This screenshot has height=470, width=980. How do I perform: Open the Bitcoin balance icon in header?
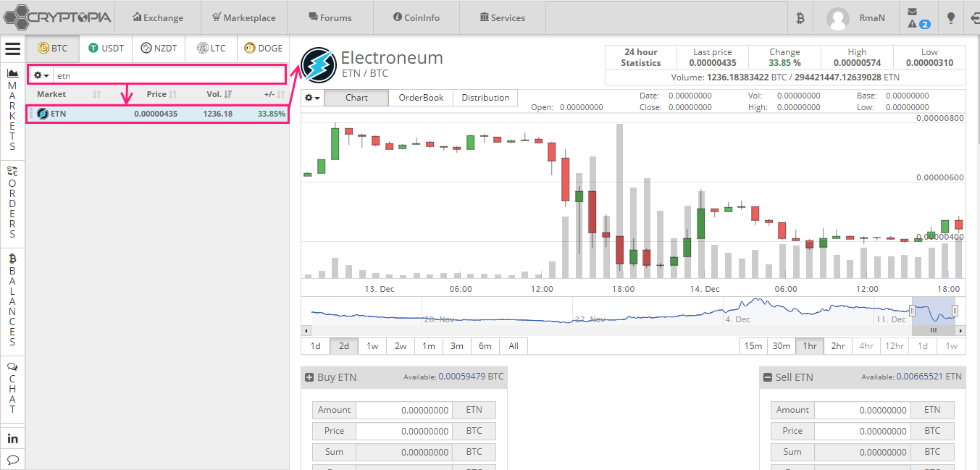(800, 18)
